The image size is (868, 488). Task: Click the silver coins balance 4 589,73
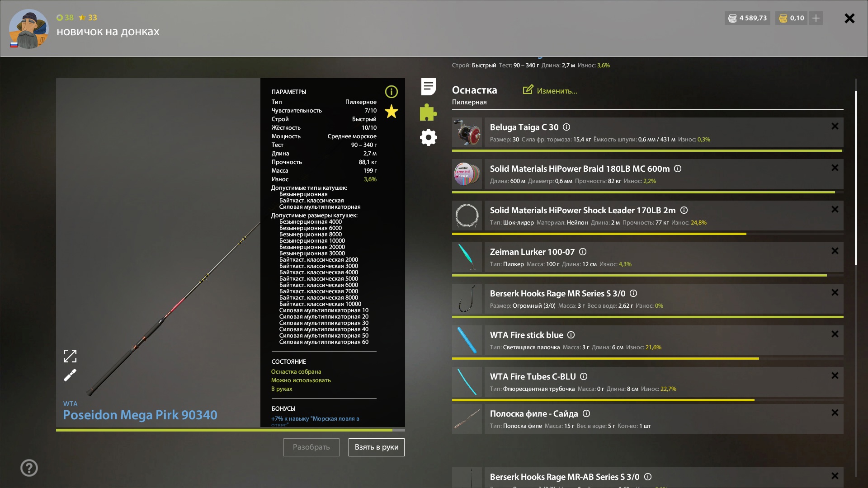(x=747, y=18)
